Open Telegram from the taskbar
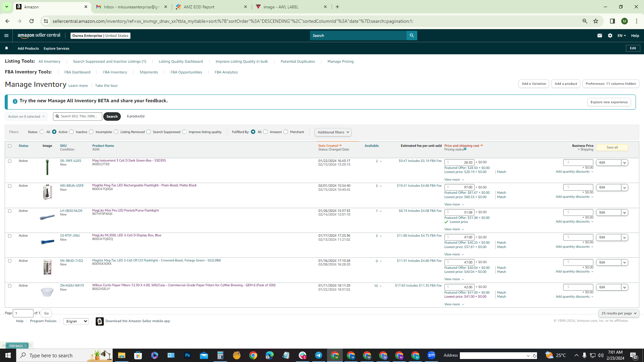This screenshot has height=362, width=644. (319, 355)
